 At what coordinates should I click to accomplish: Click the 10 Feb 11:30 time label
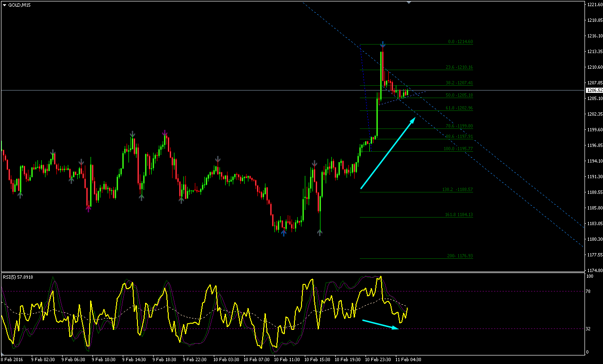(287, 359)
